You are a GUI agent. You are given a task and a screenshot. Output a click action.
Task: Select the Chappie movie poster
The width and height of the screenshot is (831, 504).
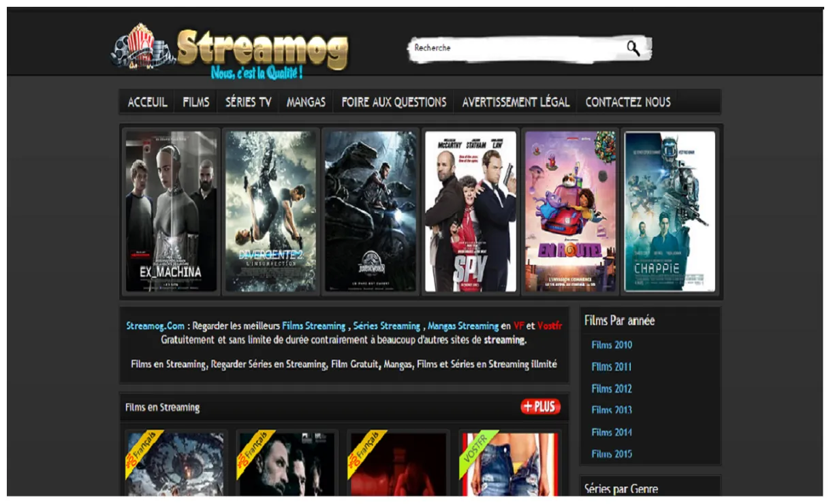point(670,211)
